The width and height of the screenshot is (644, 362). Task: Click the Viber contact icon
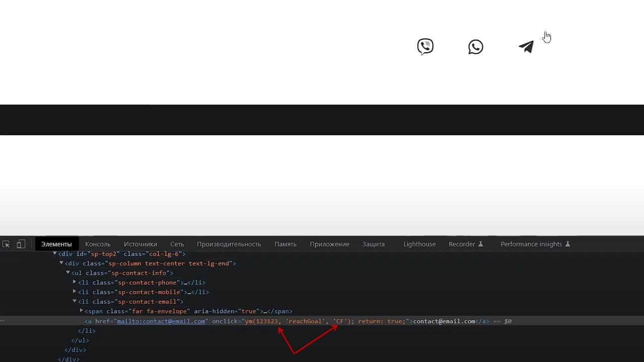pos(425,47)
